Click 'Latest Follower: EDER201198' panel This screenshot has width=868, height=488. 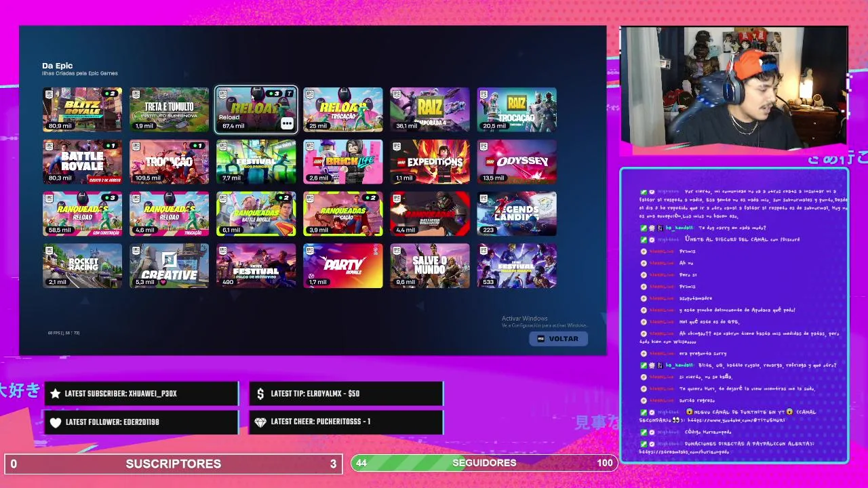pos(141,422)
